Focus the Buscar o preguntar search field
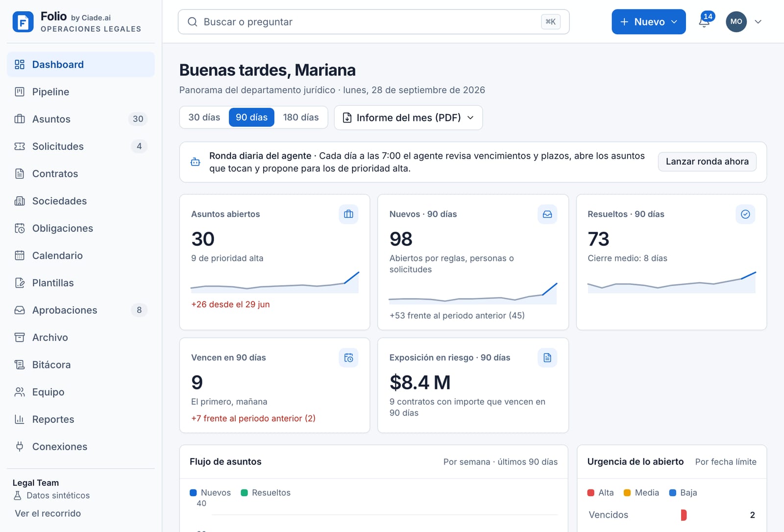Image resolution: width=784 pixels, height=532 pixels. [373, 22]
